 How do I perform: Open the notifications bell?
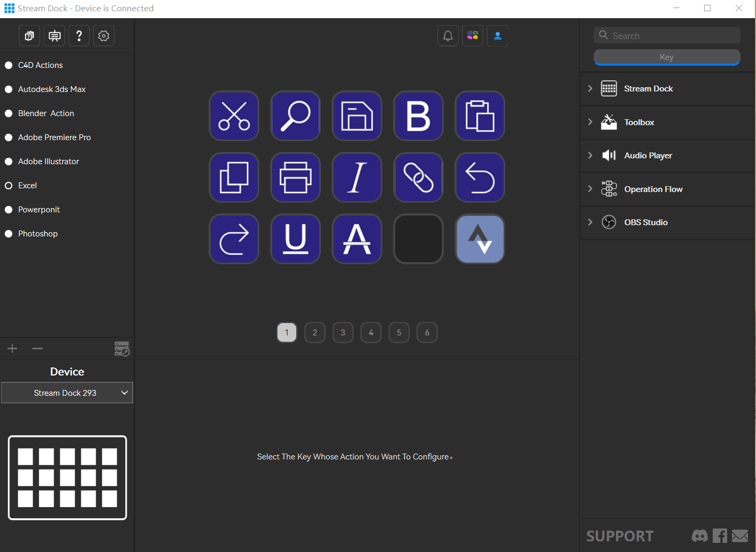pyautogui.click(x=448, y=36)
